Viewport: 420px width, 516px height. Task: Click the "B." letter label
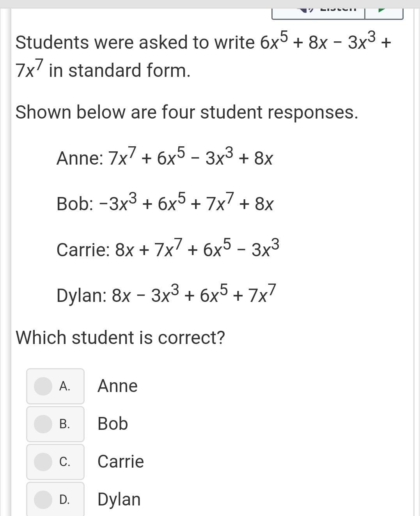pyautogui.click(x=65, y=424)
